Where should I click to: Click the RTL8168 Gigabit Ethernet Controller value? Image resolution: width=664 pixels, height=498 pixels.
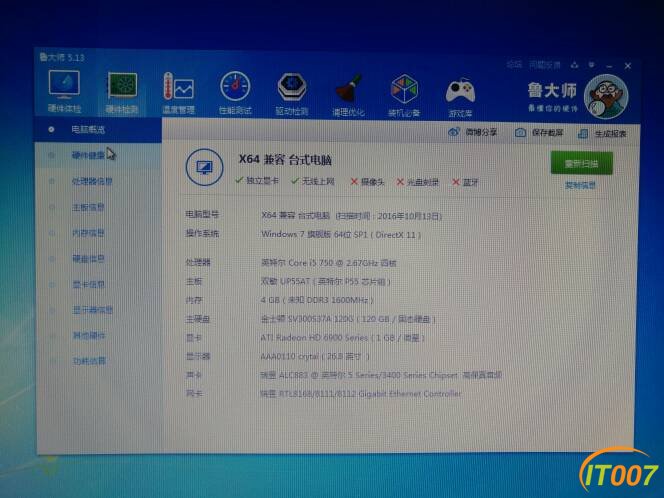click(x=361, y=393)
